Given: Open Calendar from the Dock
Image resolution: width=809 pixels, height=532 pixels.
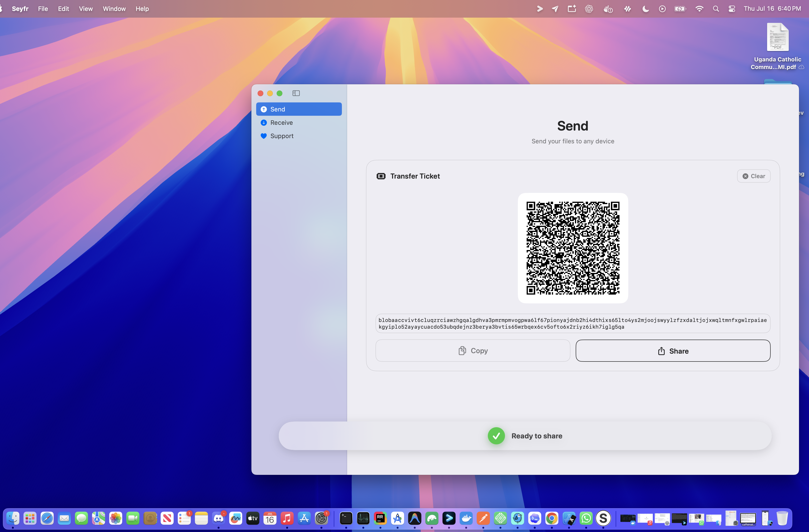Looking at the screenshot, I should 270,518.
